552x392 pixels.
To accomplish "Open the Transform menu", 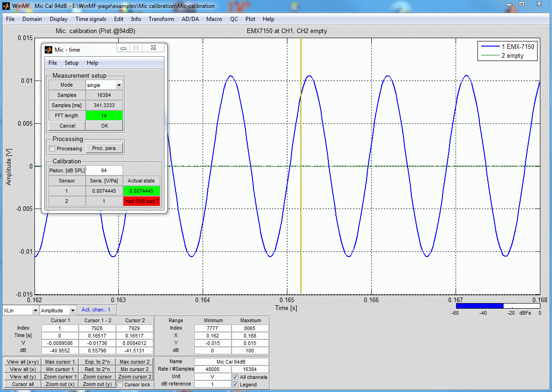I will click(x=161, y=19).
